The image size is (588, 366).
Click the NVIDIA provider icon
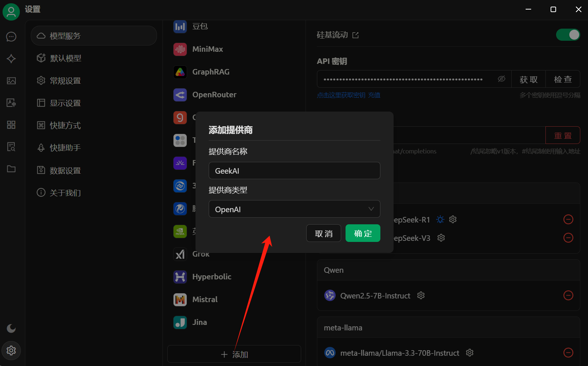pyautogui.click(x=180, y=231)
